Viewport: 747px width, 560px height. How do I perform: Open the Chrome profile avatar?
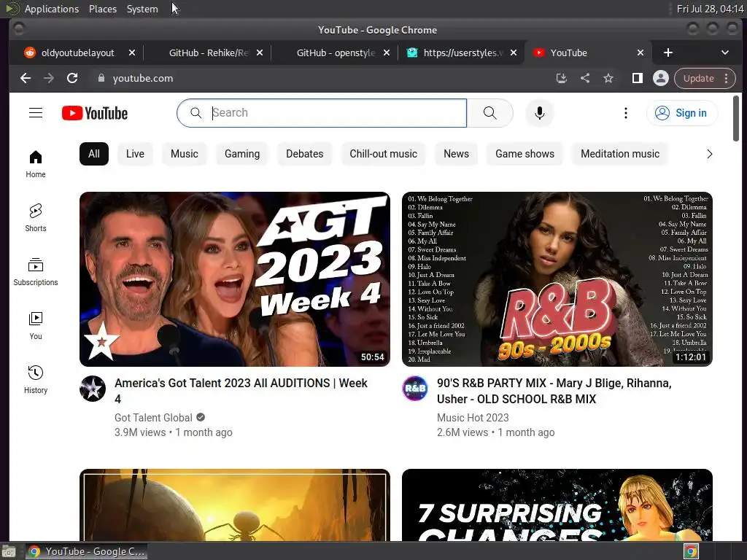tap(661, 78)
